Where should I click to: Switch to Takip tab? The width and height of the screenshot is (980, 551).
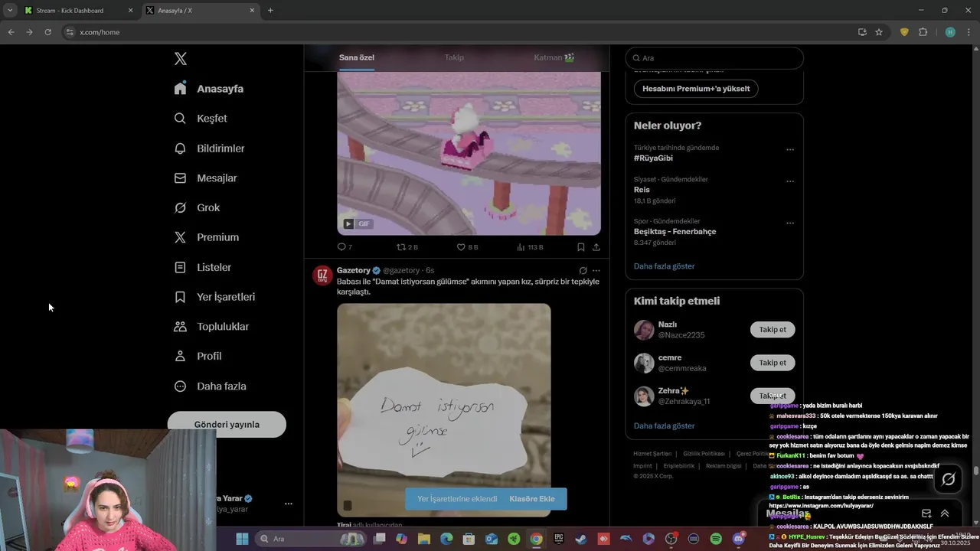(x=454, y=57)
